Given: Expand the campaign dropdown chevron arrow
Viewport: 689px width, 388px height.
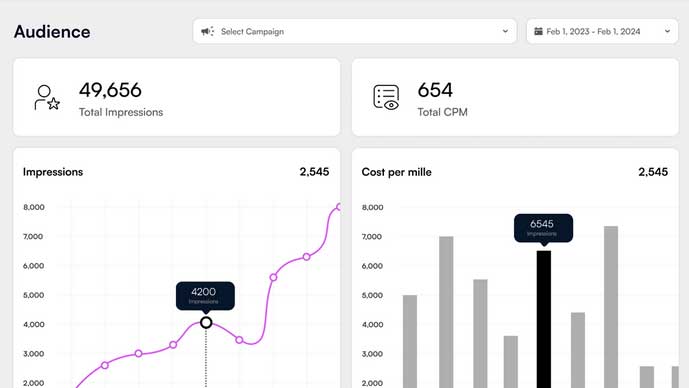Looking at the screenshot, I should click(x=505, y=31).
